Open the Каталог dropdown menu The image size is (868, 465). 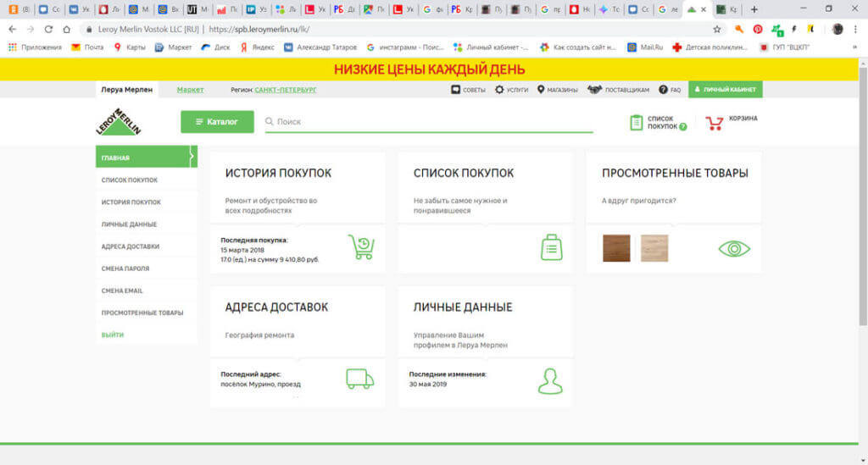click(x=217, y=122)
